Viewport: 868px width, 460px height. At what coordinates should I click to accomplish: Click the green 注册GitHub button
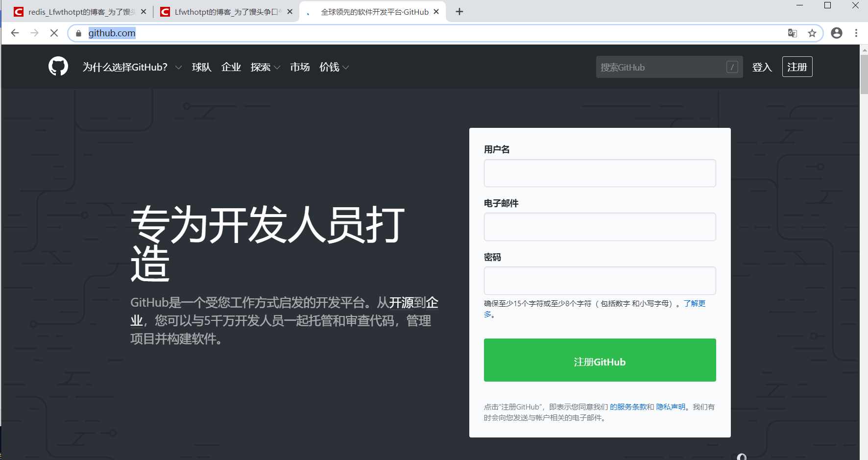(x=600, y=360)
